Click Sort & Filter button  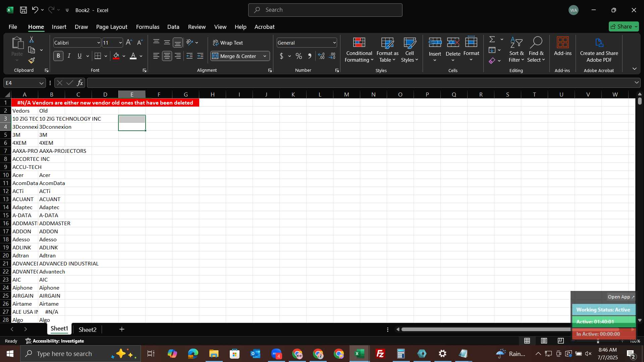516,50
